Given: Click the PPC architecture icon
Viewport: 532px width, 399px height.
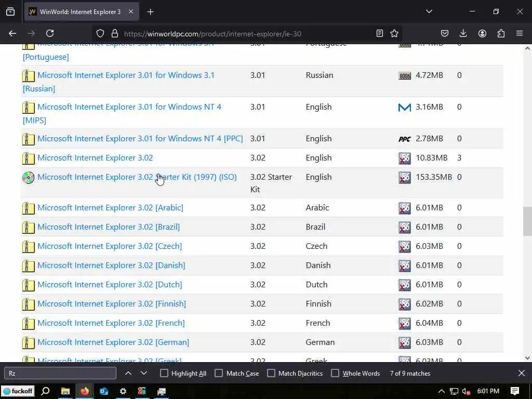Looking at the screenshot, I should (404, 139).
